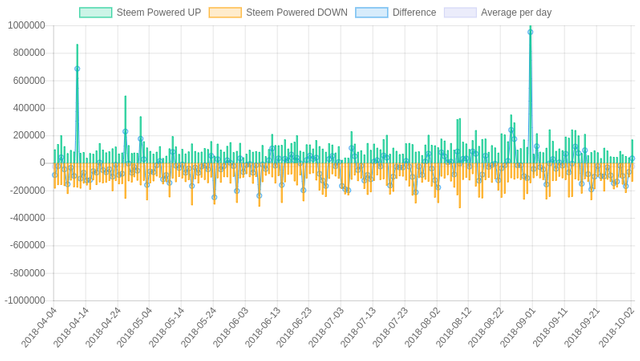Image resolution: width=640 pixels, height=361 pixels.
Task: Click the -1000000 y-axis label
Action: [25, 301]
